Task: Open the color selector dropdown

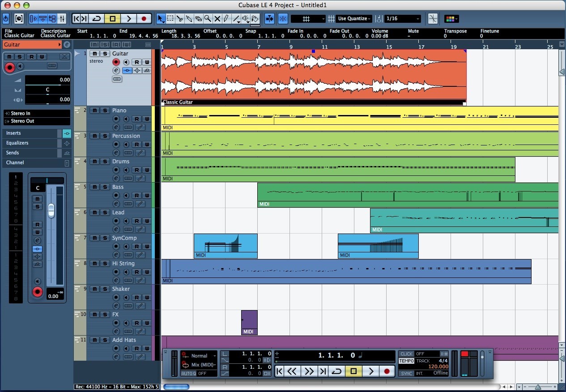Action: click(451, 19)
